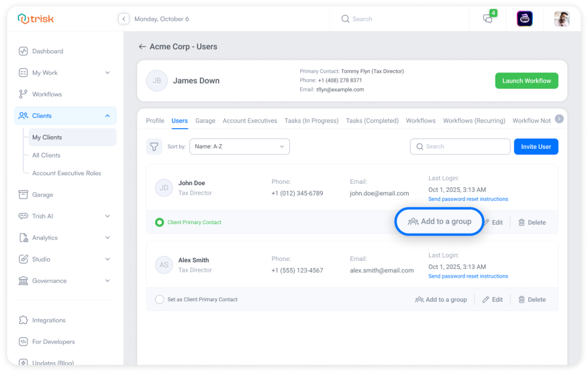This screenshot has height=373, width=588.
Task: Delete Alex Smith using the trash icon
Action: point(531,299)
